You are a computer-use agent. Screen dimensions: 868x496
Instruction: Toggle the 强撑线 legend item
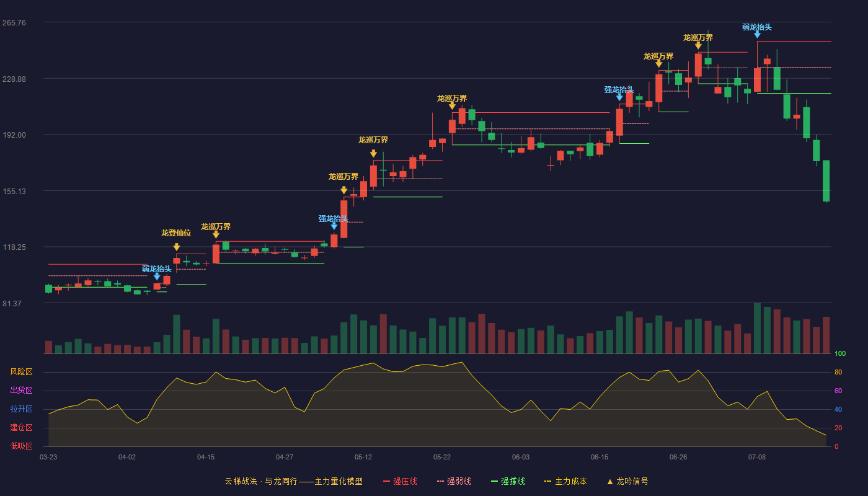click(x=508, y=481)
